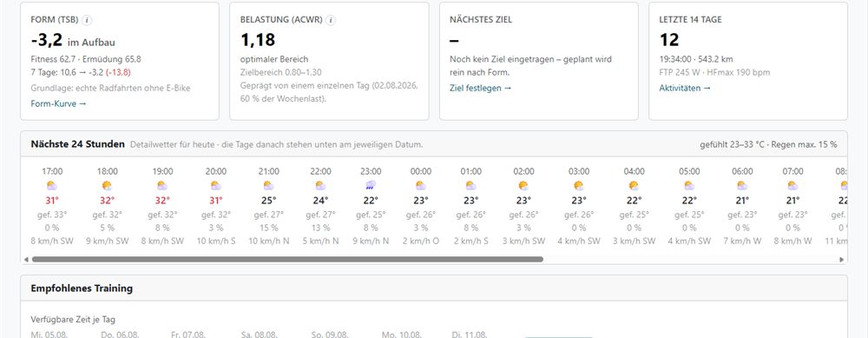Click the weather icon for 05:00
The height and width of the screenshot is (338, 868).
(x=689, y=186)
